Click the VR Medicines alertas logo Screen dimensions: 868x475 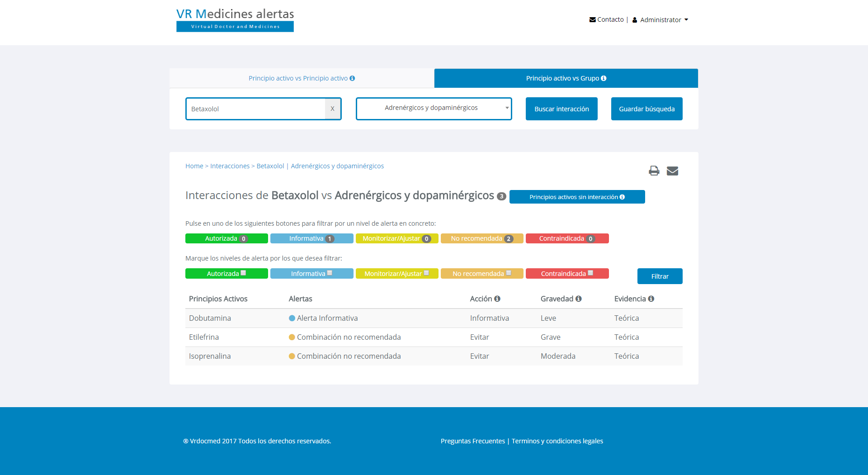235,20
